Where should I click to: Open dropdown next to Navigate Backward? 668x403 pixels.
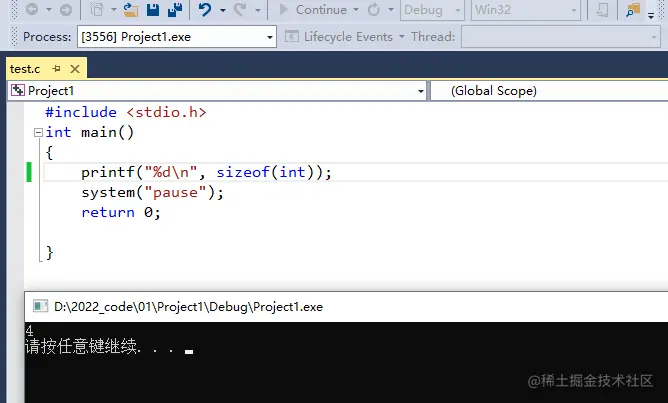49,9
